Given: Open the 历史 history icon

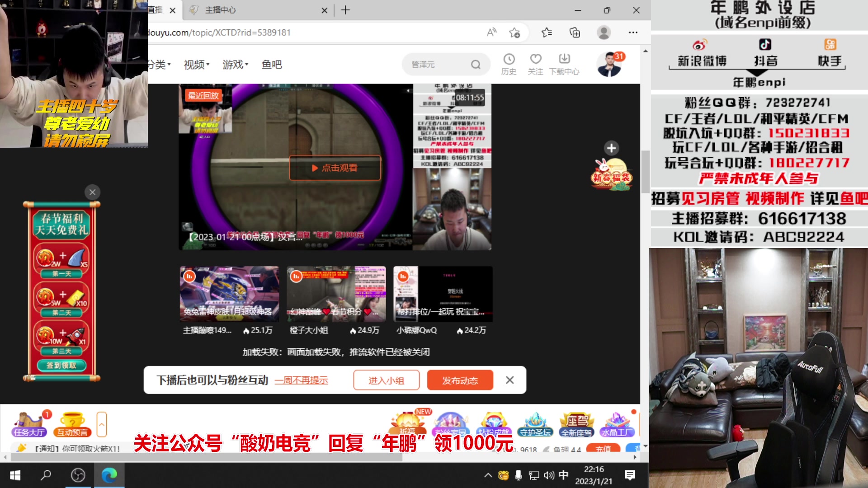Looking at the screenshot, I should (x=509, y=64).
